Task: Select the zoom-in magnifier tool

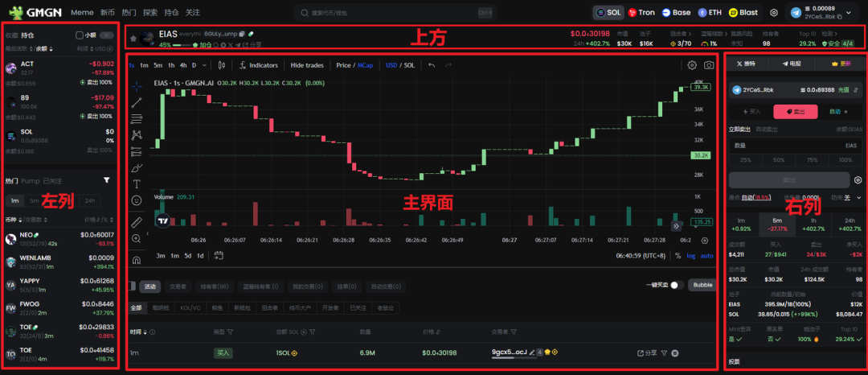Action: 137,239
